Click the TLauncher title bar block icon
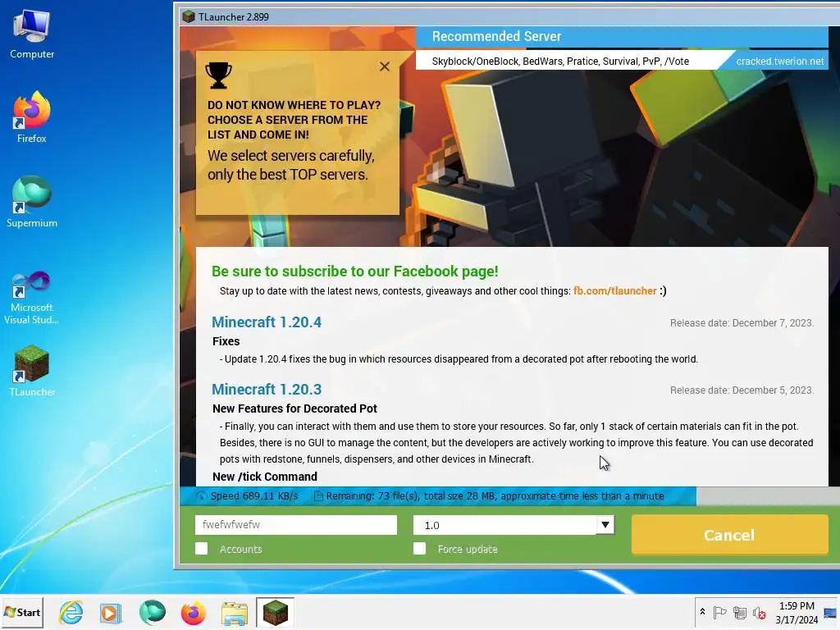Image resolution: width=840 pixels, height=630 pixels. pyautogui.click(x=189, y=16)
